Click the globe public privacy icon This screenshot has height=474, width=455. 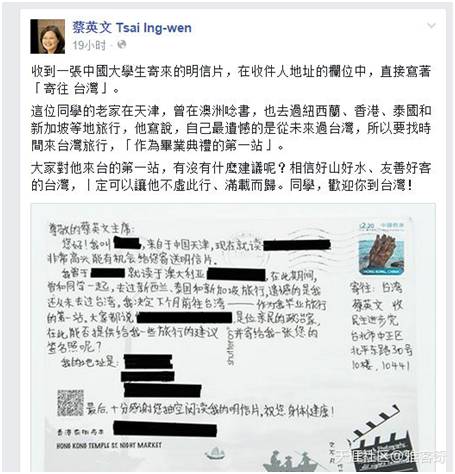coord(122,44)
